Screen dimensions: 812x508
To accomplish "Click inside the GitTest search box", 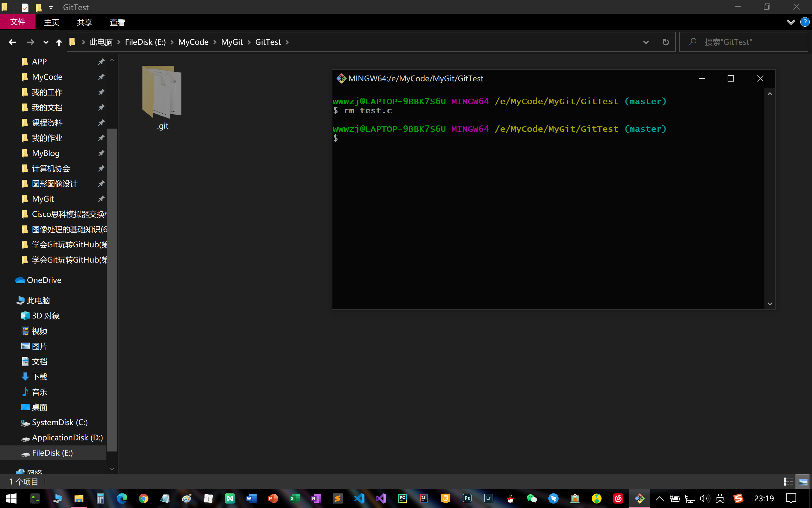I will click(x=743, y=42).
